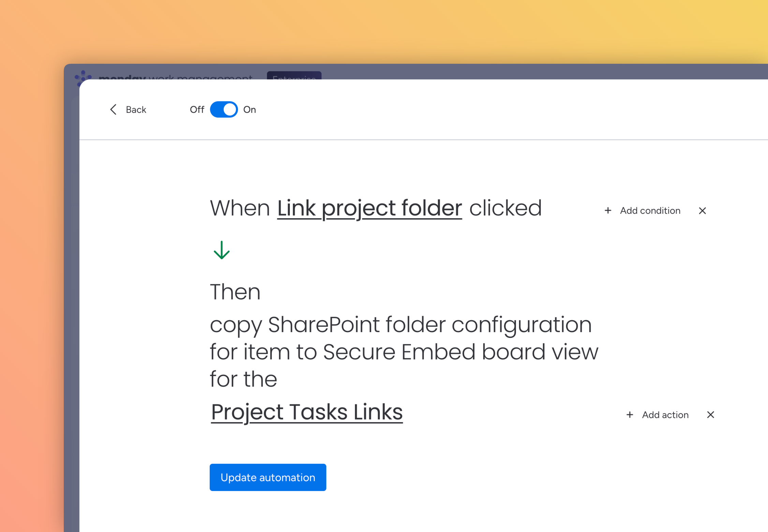The width and height of the screenshot is (768, 532).
Task: Click the copy SharePoint folder configuration text
Action: [401, 324]
